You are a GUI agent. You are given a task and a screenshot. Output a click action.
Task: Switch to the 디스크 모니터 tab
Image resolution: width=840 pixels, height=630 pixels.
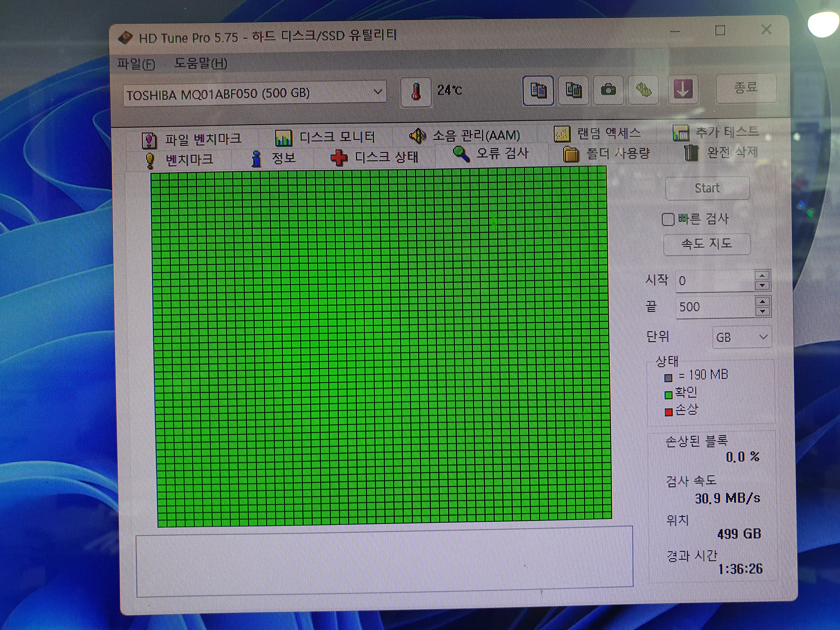[x=325, y=137]
